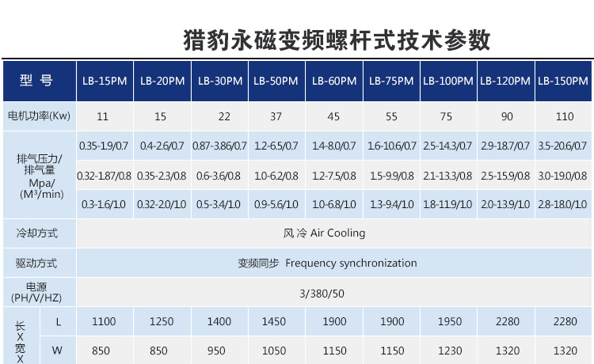This screenshot has height=364, width=594.
Task: Click column header LB-120PM
Action: coord(506,81)
